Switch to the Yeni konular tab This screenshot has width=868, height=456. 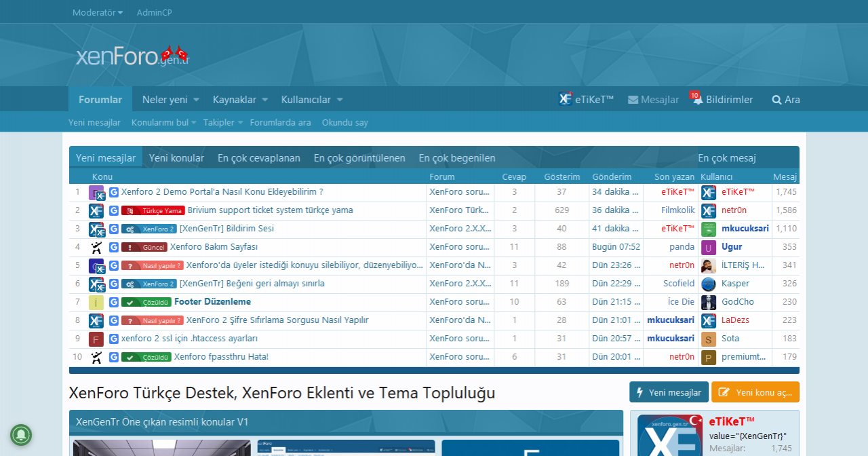[176, 158]
